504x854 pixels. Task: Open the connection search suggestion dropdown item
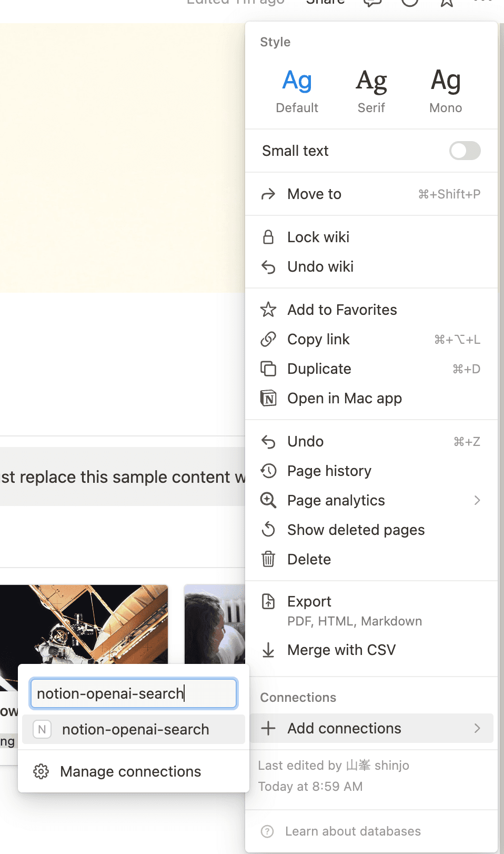pyautogui.click(x=133, y=729)
